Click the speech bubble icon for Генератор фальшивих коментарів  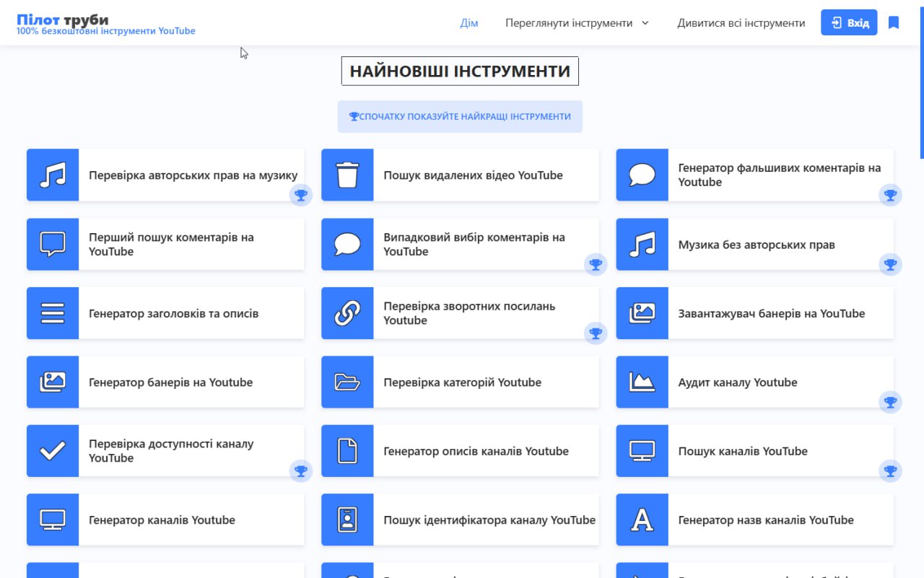coord(642,175)
